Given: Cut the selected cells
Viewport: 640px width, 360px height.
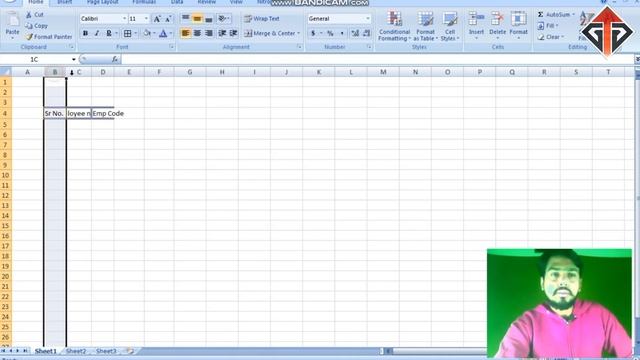Looking at the screenshot, I should [x=34, y=15].
